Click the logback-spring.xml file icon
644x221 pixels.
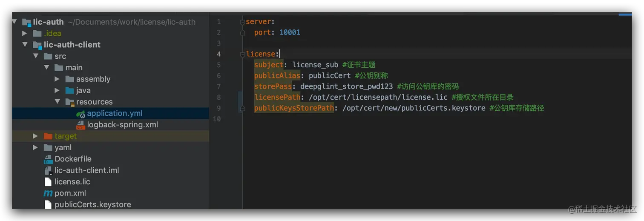pyautogui.click(x=81, y=125)
